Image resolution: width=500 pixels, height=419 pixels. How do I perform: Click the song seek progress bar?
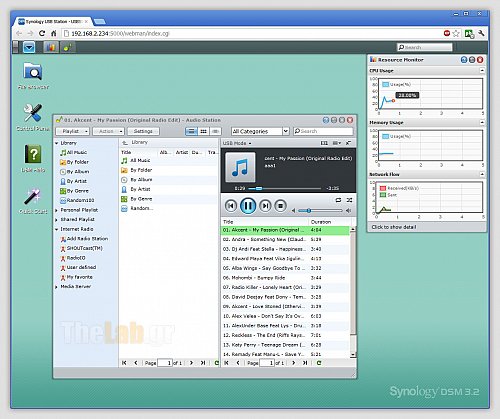click(x=285, y=188)
